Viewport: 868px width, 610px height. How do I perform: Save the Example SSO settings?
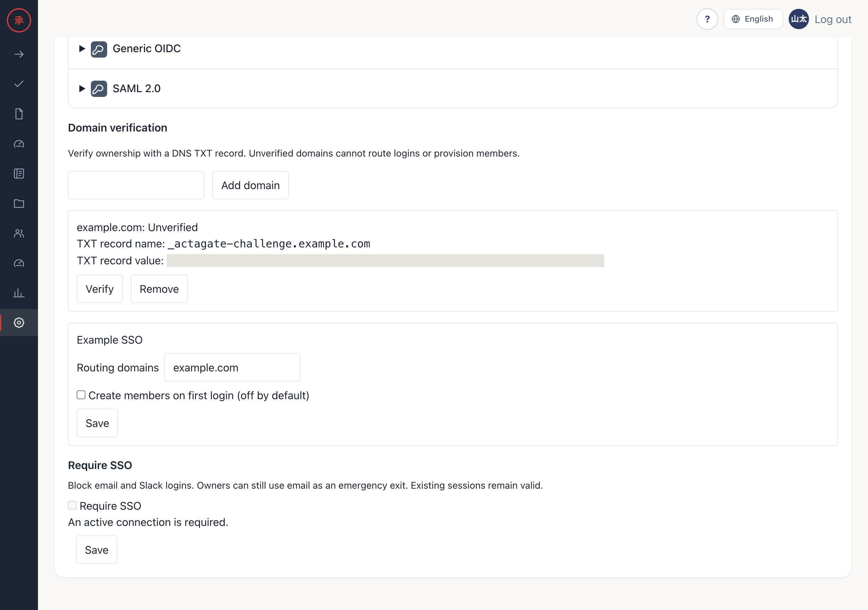pyautogui.click(x=97, y=423)
